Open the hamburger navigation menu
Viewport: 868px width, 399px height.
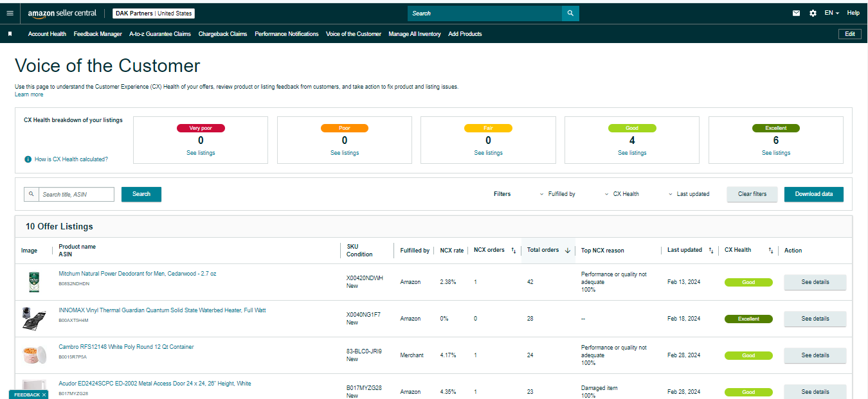pyautogui.click(x=10, y=13)
